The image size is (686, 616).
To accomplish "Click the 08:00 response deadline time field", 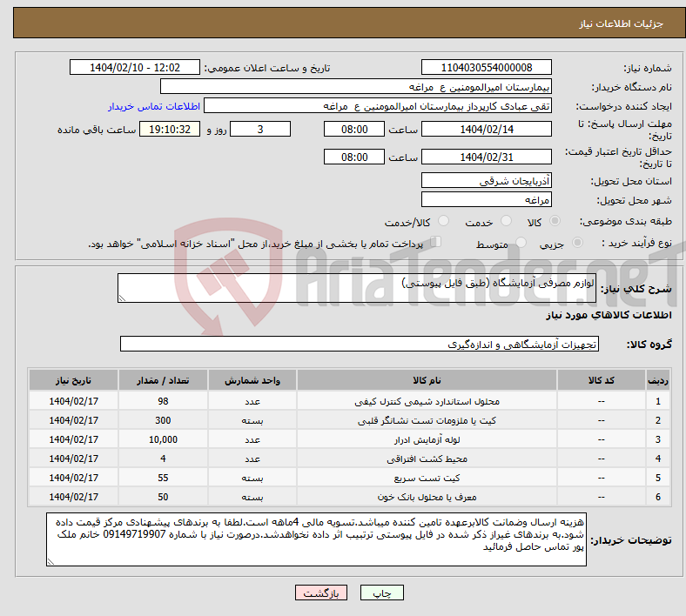I will click(x=354, y=129).
